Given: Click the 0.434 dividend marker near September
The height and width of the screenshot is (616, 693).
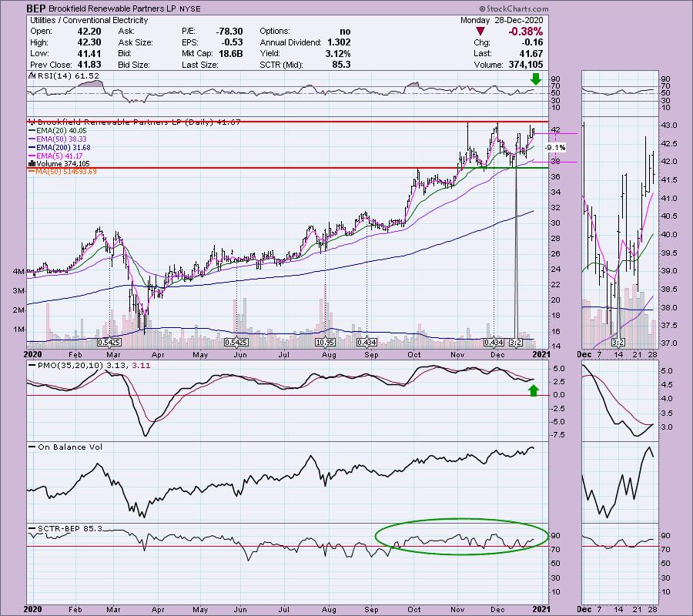Looking at the screenshot, I should [367, 343].
